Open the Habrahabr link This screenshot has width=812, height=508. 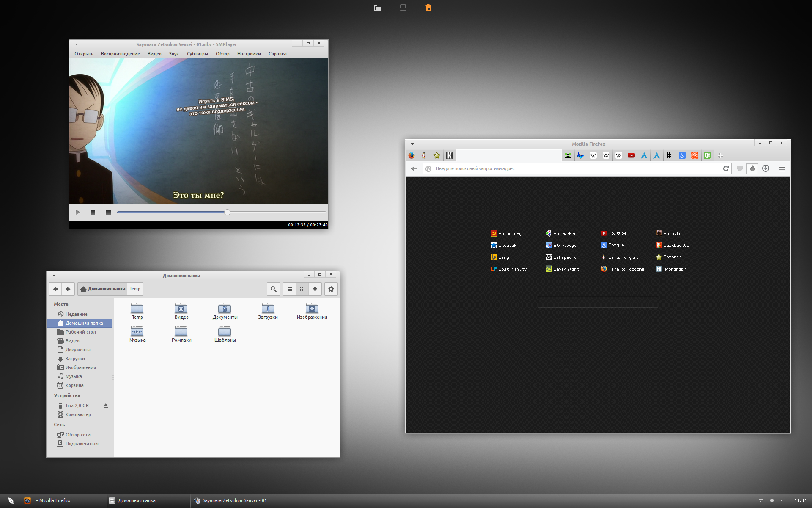(x=671, y=269)
